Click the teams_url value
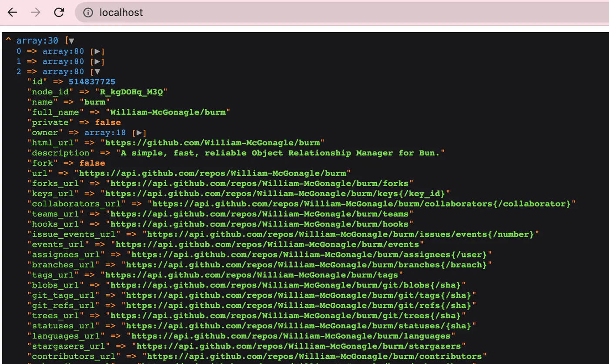Image resolution: width=609 pixels, height=364 pixels. point(260,214)
